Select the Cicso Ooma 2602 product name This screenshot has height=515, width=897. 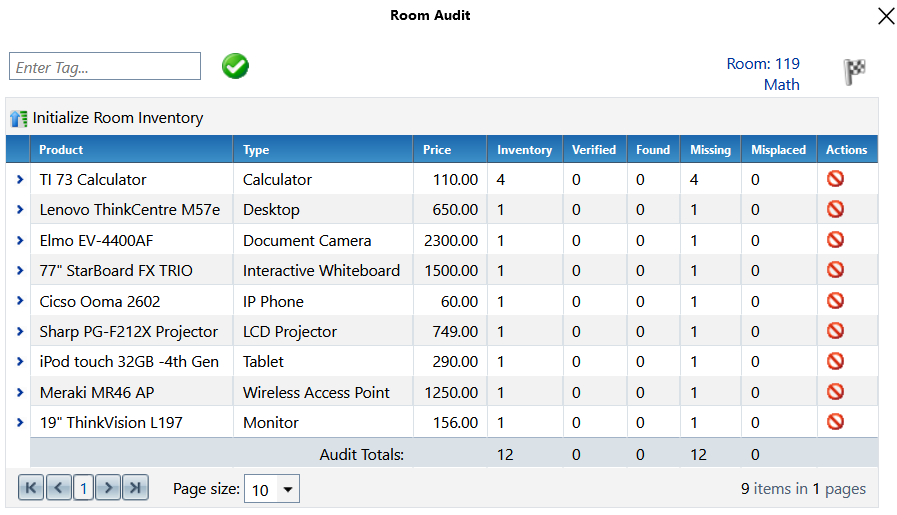pyautogui.click(x=100, y=302)
